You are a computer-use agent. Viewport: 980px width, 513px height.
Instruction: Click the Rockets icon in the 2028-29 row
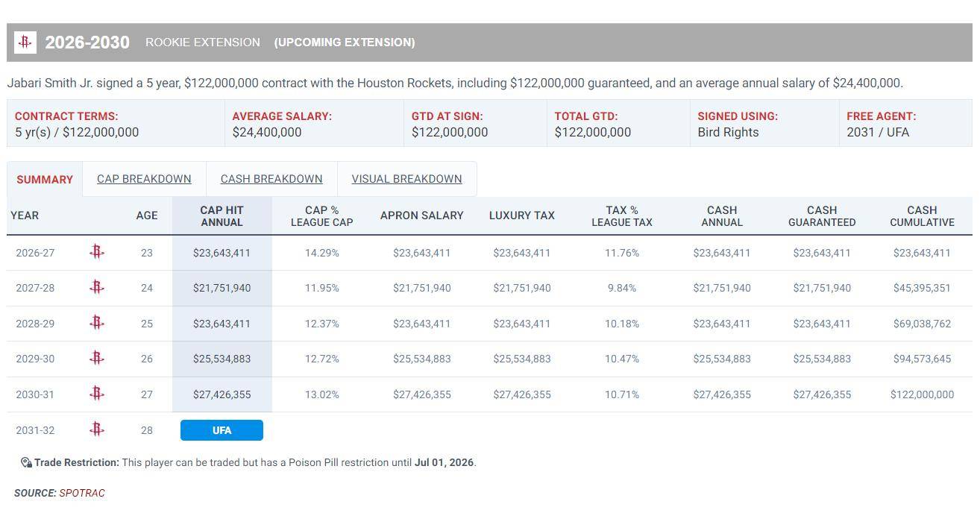[96, 323]
